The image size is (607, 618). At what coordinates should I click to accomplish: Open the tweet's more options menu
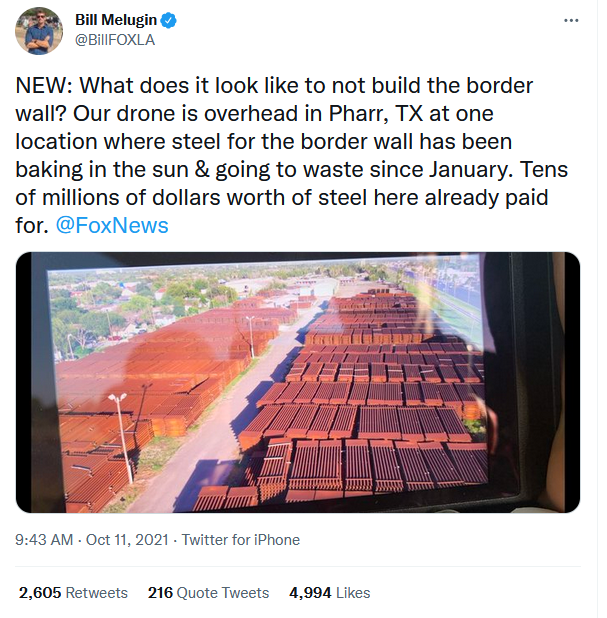pyautogui.click(x=571, y=20)
